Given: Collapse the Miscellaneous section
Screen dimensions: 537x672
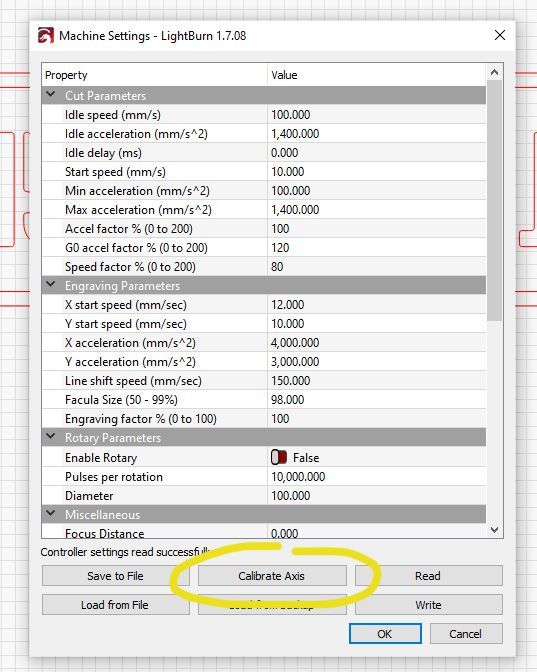Looking at the screenshot, I should point(51,513).
